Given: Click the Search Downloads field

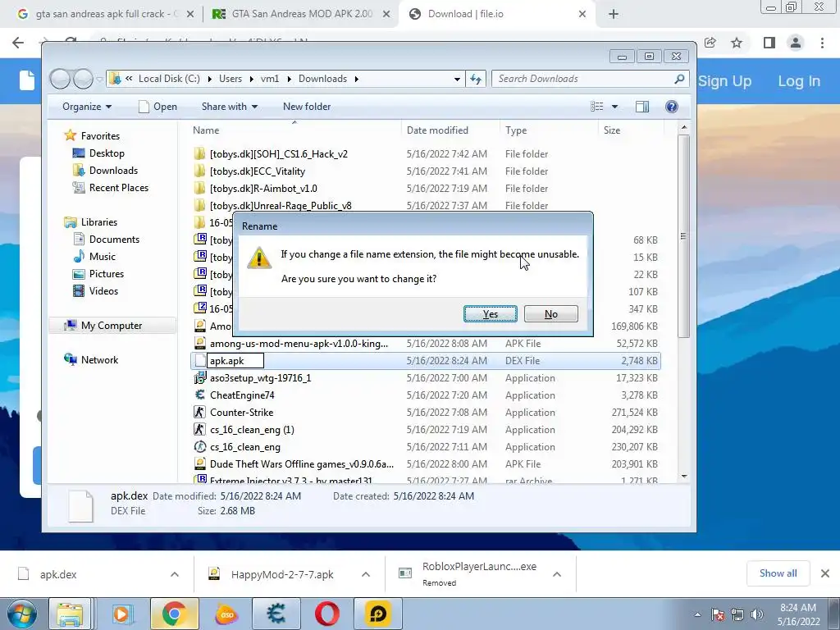Looking at the screenshot, I should (590, 79).
